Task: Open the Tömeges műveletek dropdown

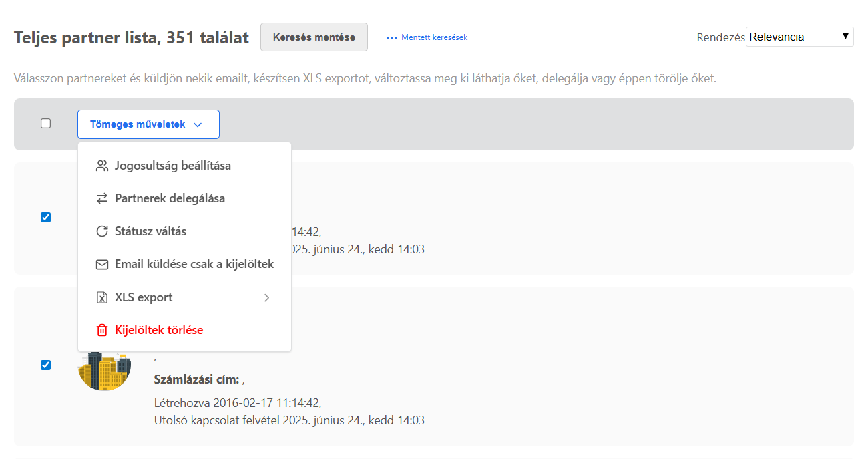Action: coord(148,124)
